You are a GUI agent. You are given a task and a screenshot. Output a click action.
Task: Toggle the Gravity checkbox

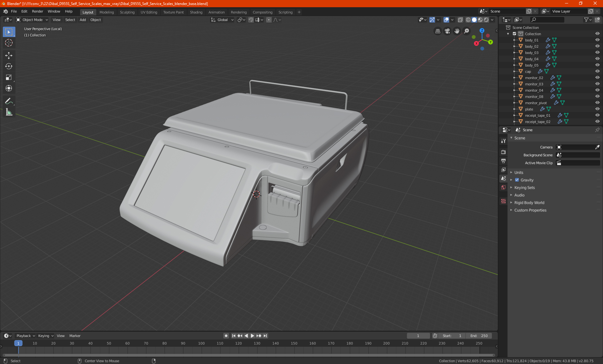point(517,180)
